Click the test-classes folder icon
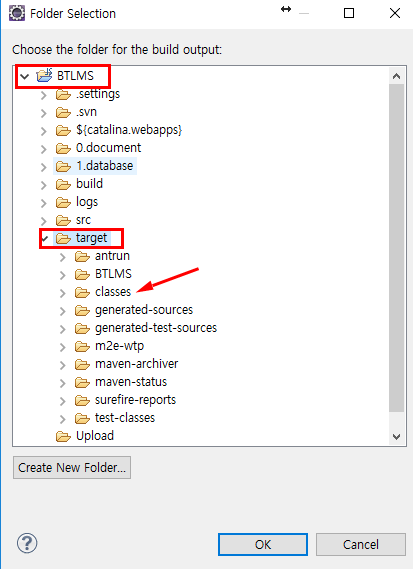413x569 pixels. coord(82,419)
